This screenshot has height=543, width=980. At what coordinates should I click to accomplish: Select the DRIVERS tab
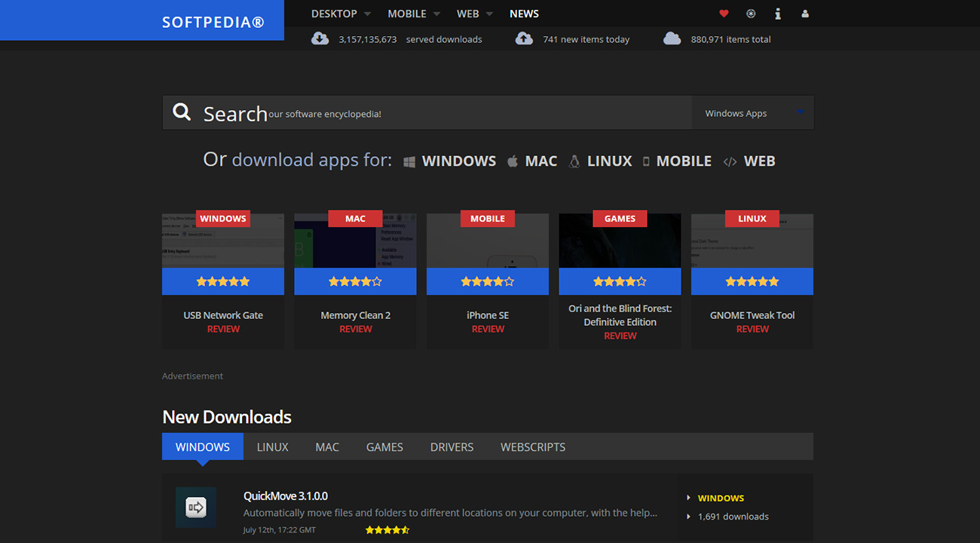452,446
